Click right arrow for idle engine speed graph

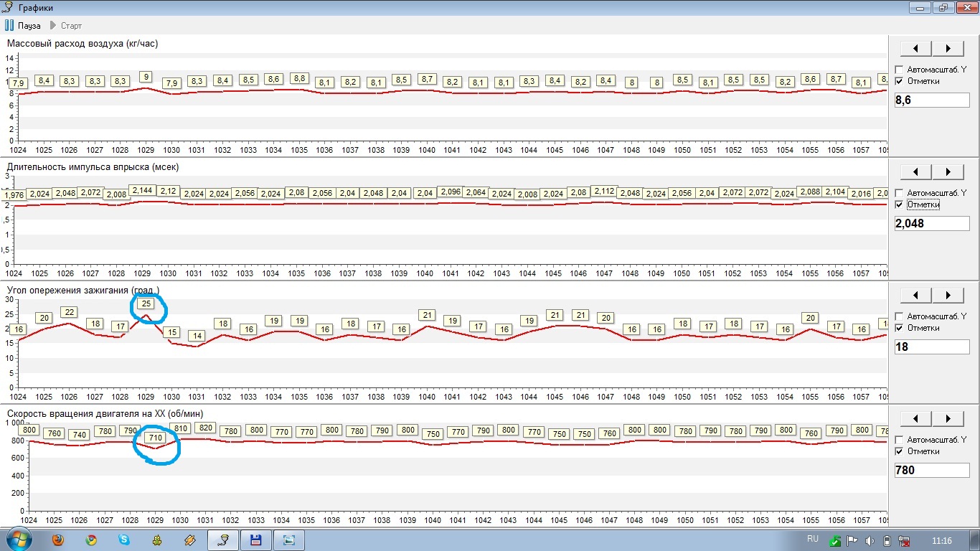tap(948, 418)
